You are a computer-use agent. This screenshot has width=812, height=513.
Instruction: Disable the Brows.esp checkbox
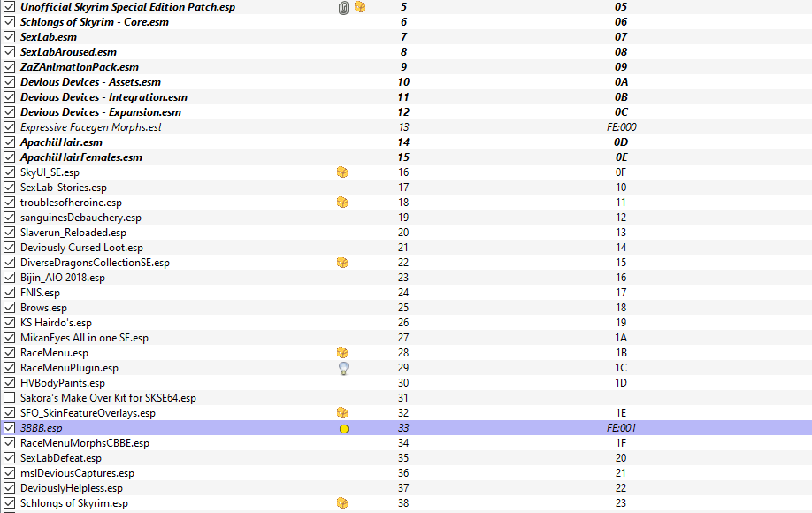10,308
